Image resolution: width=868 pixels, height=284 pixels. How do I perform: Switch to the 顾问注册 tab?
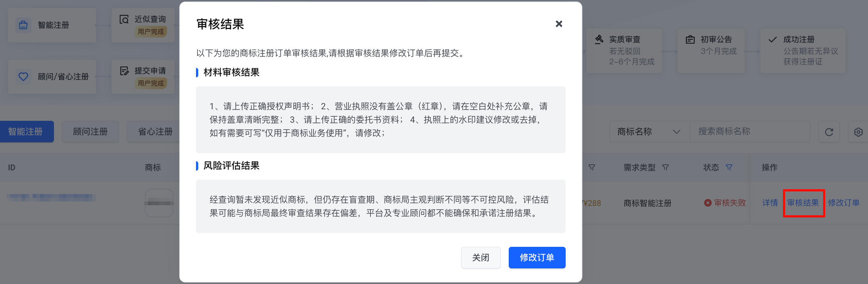pos(90,132)
